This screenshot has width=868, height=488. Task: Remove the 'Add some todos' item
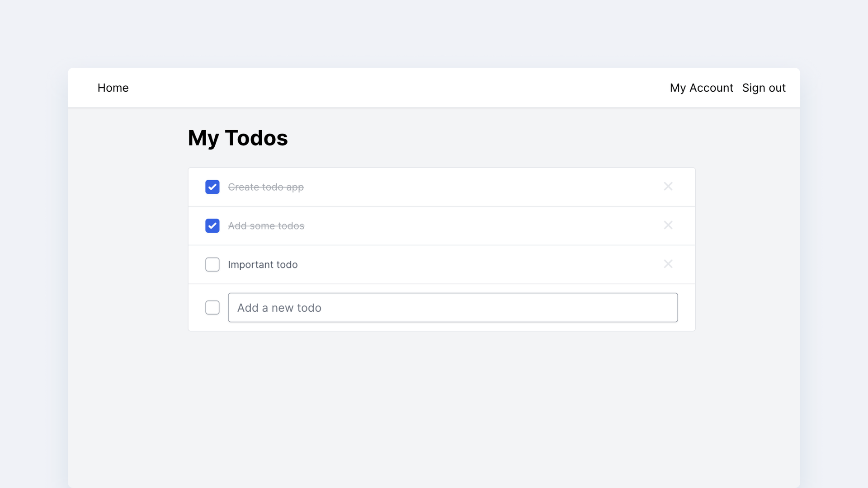(x=668, y=225)
